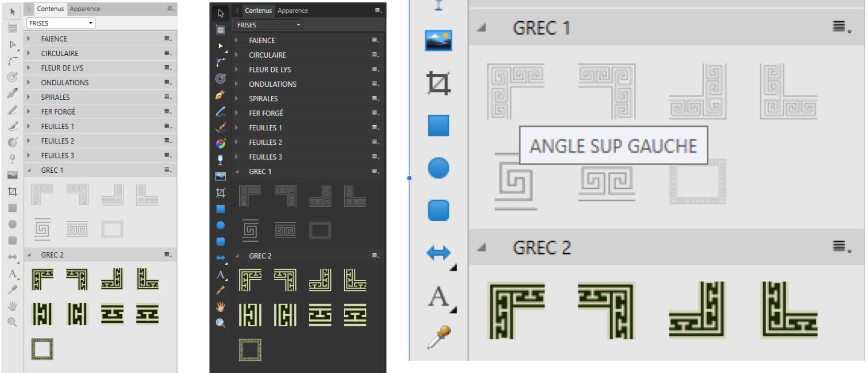Select GREC 1 upper-left corner asset, zoomed view
The width and height of the screenshot is (868, 373).
[x=516, y=91]
